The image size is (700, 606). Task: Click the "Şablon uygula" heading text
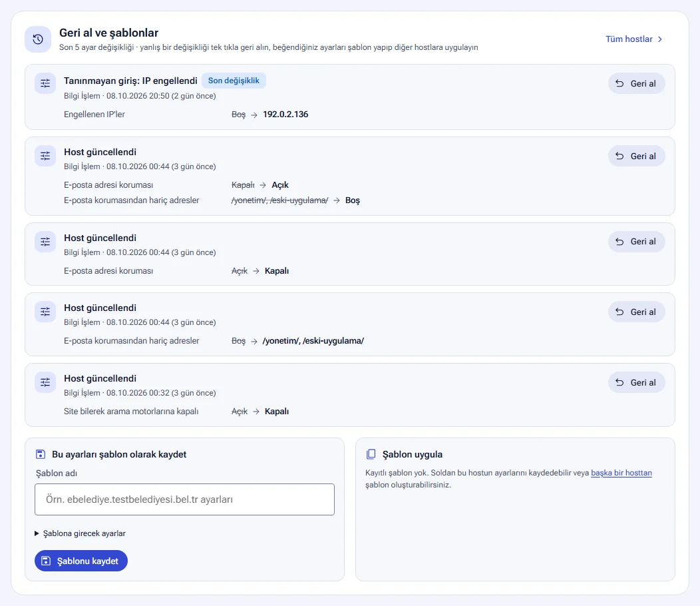(x=413, y=454)
